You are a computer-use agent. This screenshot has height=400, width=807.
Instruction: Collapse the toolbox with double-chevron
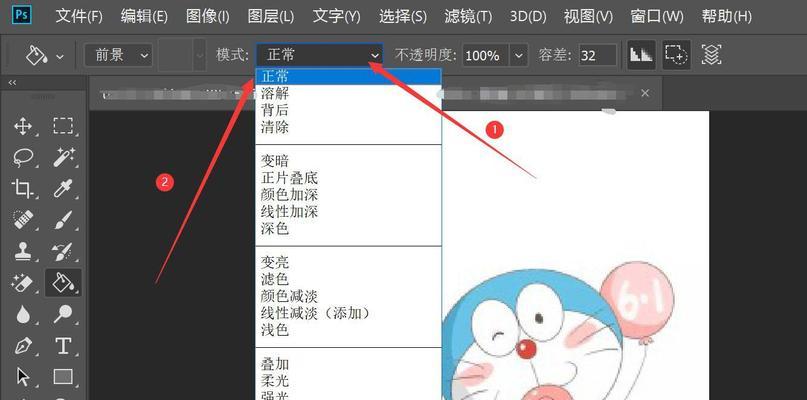coord(12,82)
